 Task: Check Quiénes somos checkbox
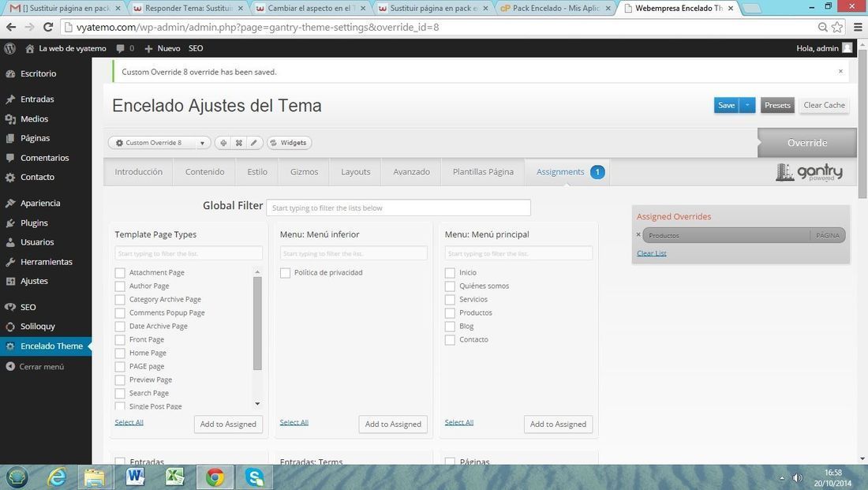pyautogui.click(x=450, y=286)
